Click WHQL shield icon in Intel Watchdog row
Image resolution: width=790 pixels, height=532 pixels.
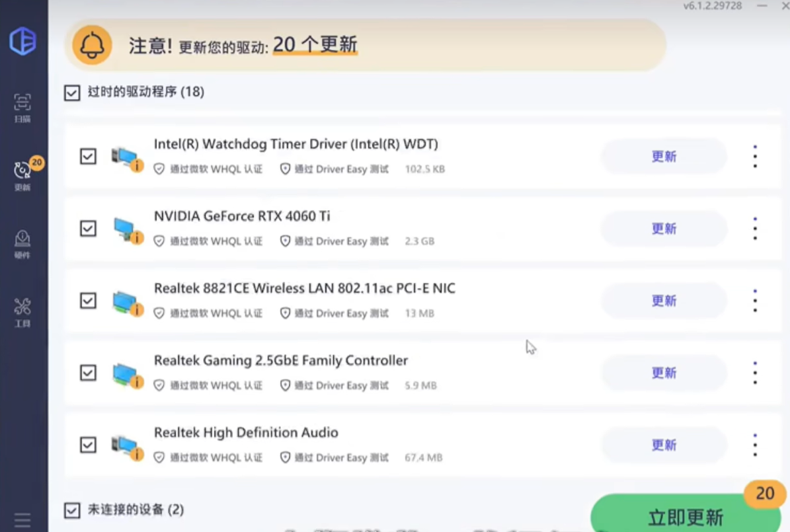click(x=159, y=169)
